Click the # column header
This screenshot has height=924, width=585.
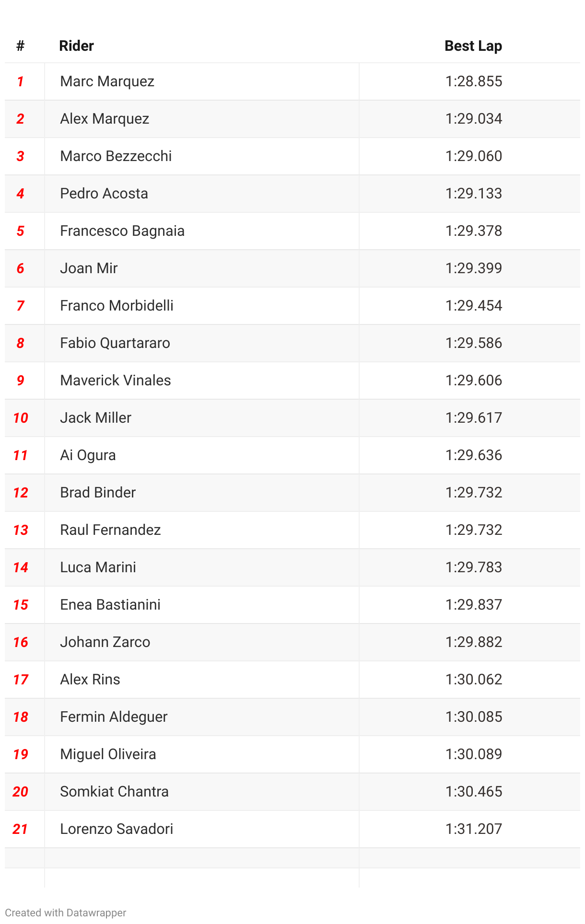coord(20,46)
